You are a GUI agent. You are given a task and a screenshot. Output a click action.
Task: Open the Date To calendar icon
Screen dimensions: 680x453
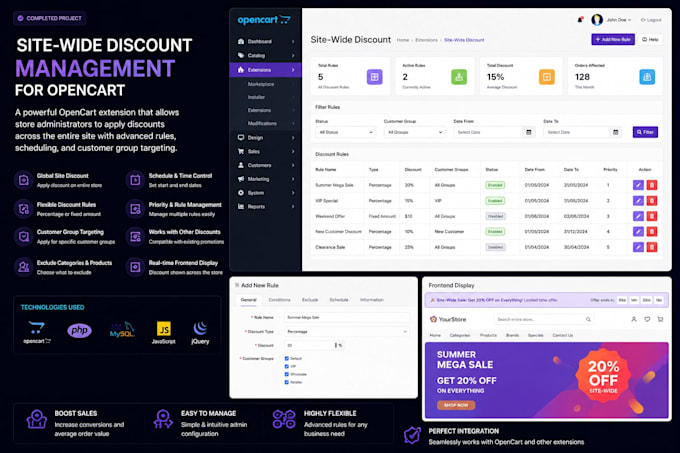[615, 132]
